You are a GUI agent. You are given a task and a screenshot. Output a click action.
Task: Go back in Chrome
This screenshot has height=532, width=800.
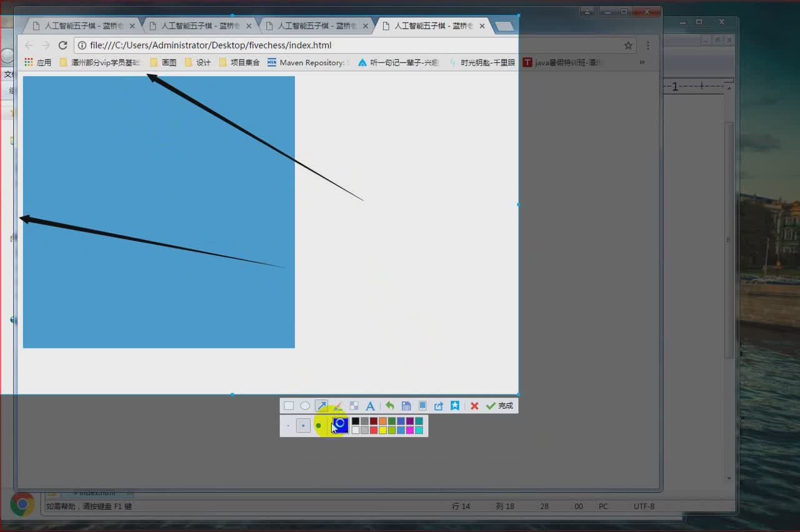point(29,45)
